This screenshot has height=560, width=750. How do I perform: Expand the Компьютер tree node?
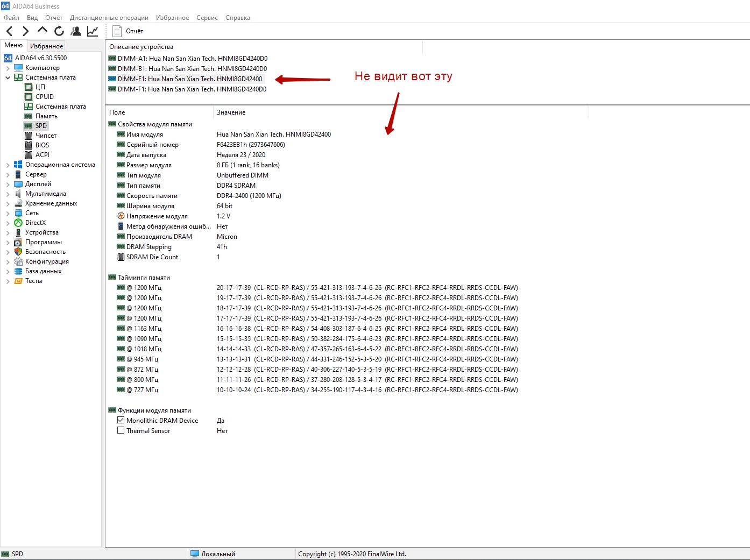pyautogui.click(x=8, y=68)
